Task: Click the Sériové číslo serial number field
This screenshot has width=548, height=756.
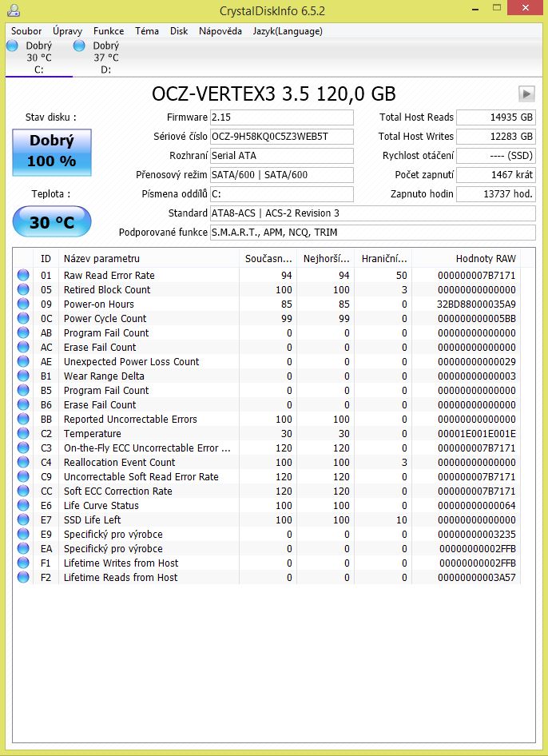Action: [x=282, y=137]
